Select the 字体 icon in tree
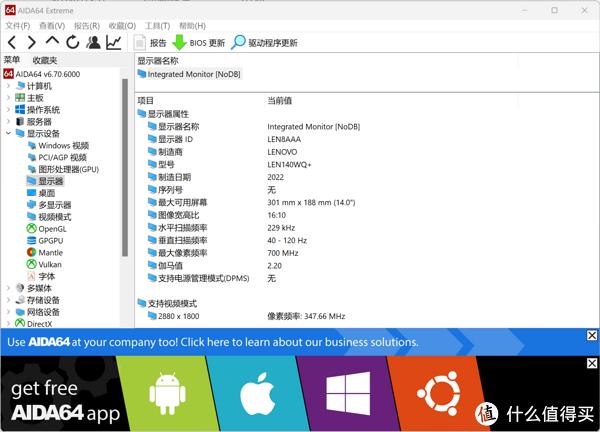 [x=31, y=276]
